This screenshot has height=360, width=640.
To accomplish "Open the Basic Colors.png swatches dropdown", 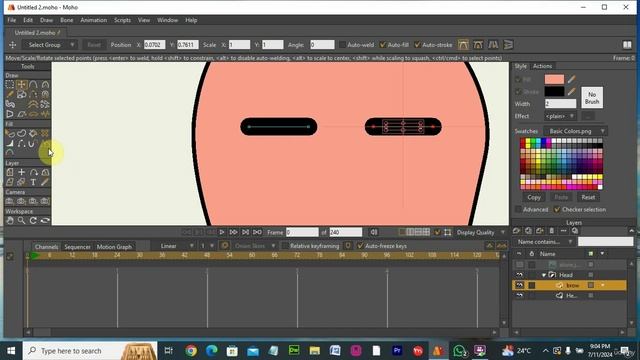I will click(575, 131).
